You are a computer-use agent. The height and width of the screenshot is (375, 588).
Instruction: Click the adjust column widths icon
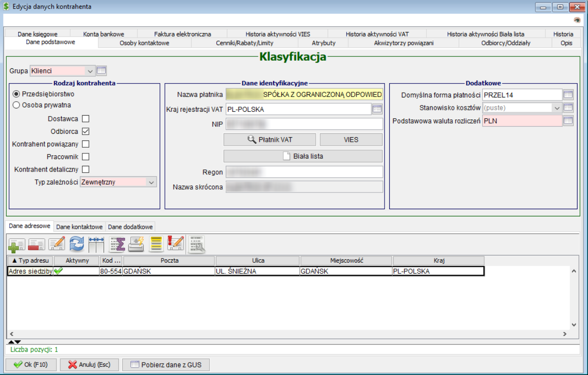(96, 244)
